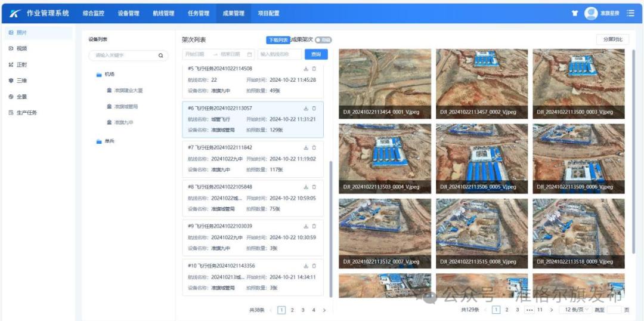Screen dimensions: 644x321
Task: Click the 分屏对比 button
Action: [x=612, y=39]
